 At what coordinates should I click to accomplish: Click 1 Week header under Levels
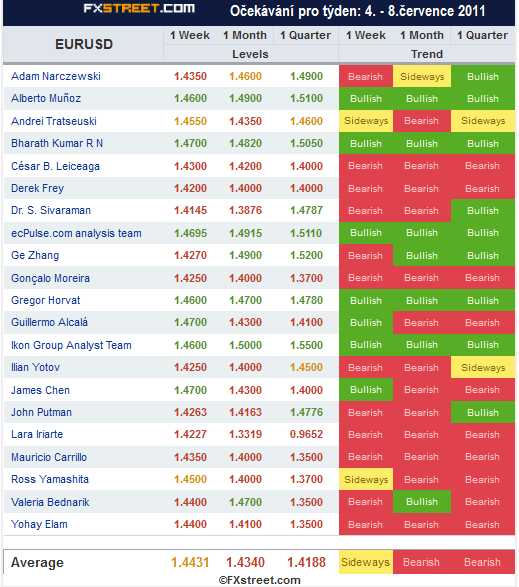tap(190, 36)
